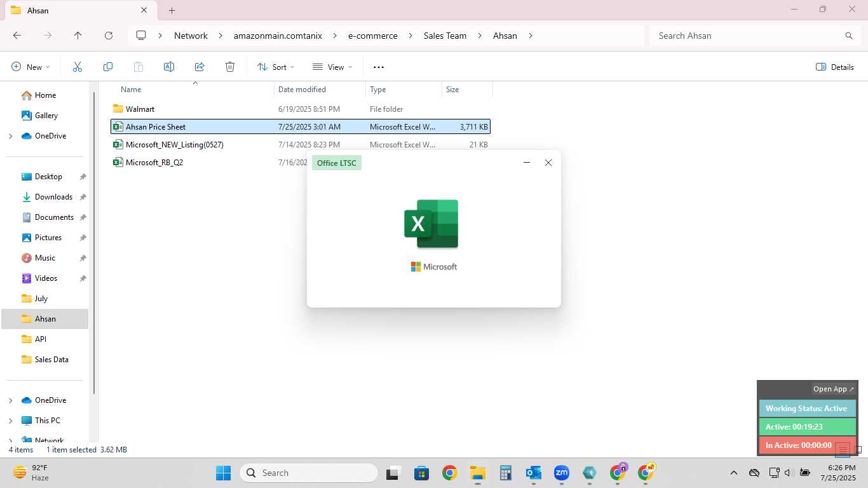
Task: Click the navigation pane scrollbar
Action: (x=95, y=241)
